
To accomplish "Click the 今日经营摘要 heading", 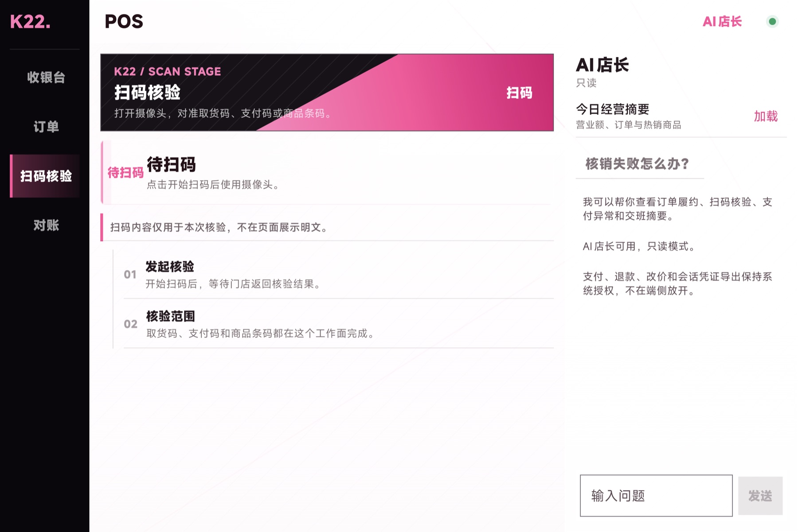I will tap(612, 109).
